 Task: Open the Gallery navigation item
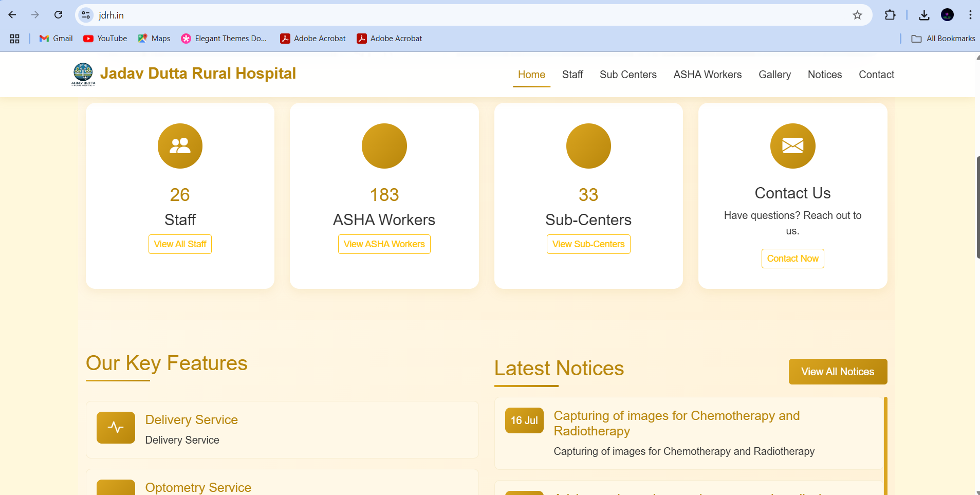coord(774,75)
